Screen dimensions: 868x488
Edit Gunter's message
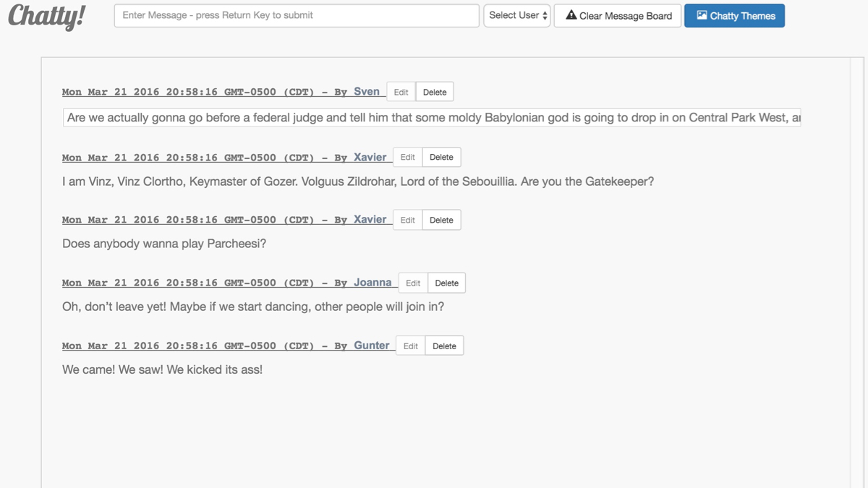pyautogui.click(x=411, y=346)
